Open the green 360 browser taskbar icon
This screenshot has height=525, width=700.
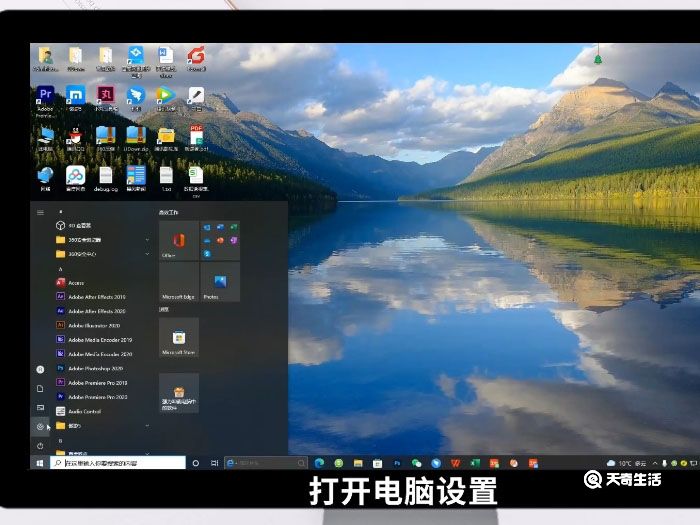[339, 463]
